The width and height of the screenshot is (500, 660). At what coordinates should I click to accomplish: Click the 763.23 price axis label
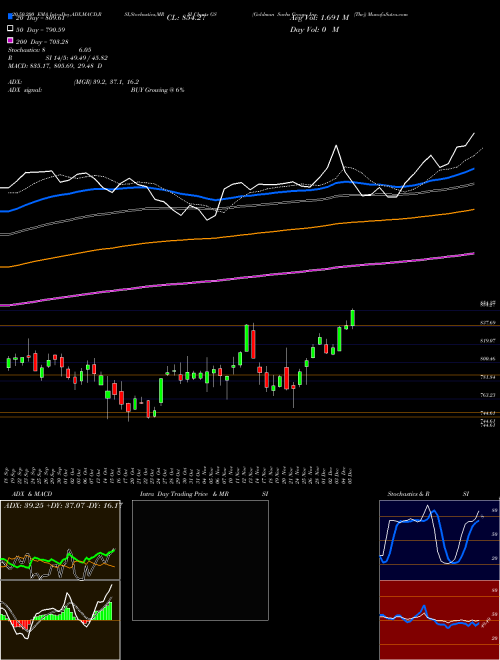pyautogui.click(x=488, y=395)
